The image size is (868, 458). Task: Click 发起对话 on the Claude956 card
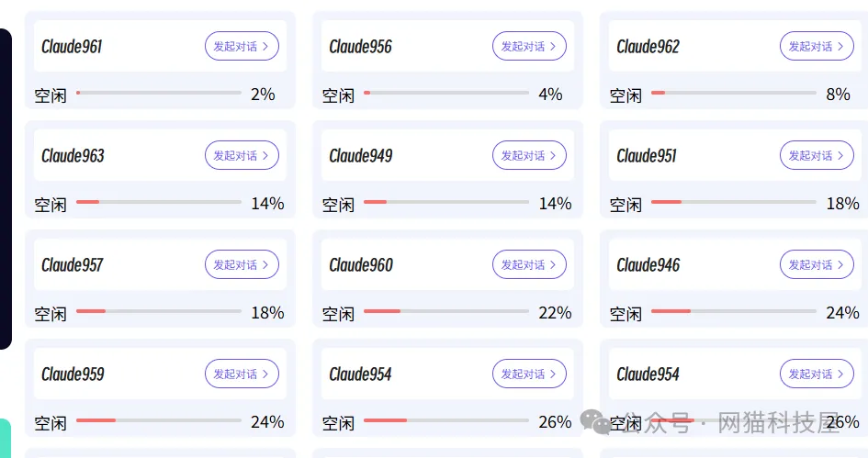tap(529, 46)
